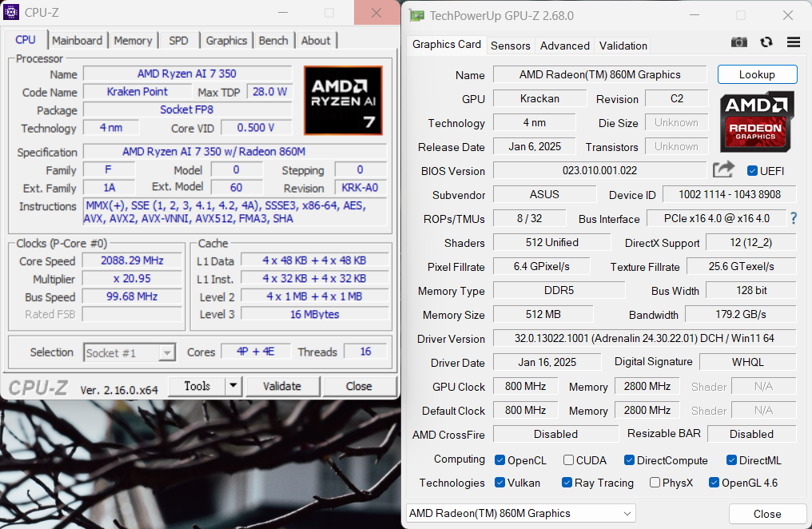Toggle the DirectCompute checkbox
The image size is (812, 529).
(629, 460)
